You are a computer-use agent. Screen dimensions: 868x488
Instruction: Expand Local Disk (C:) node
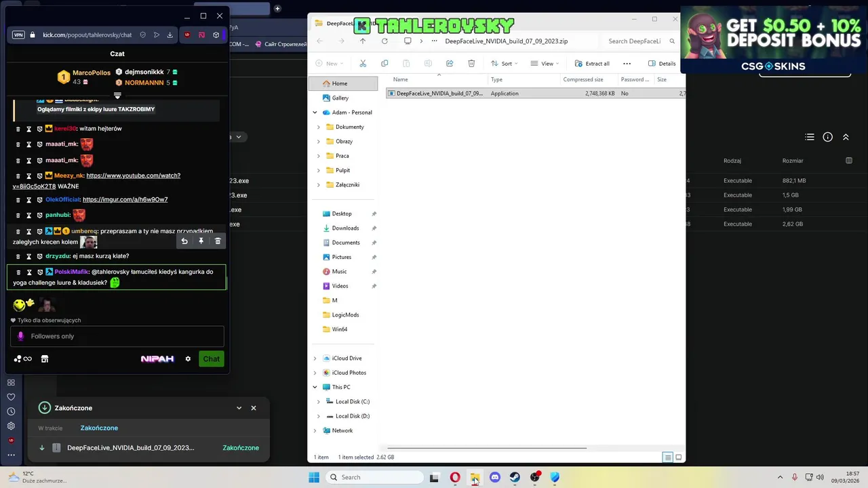click(x=319, y=401)
